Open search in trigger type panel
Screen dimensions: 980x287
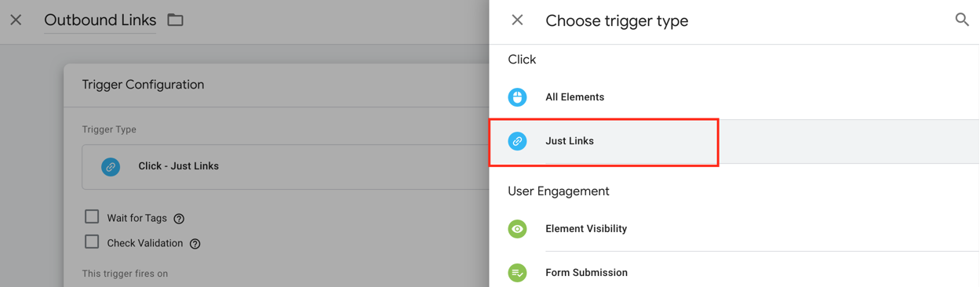click(x=962, y=20)
